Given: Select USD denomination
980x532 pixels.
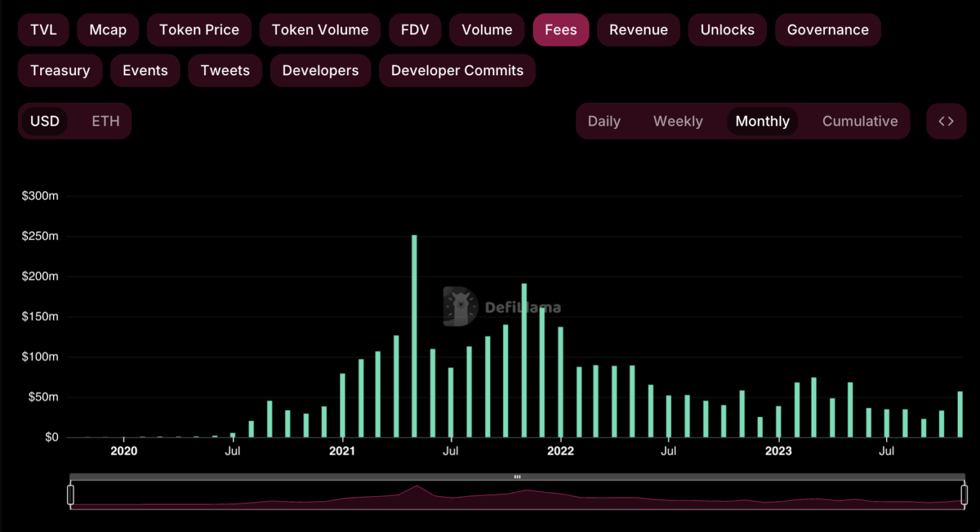Looking at the screenshot, I should tap(45, 121).
